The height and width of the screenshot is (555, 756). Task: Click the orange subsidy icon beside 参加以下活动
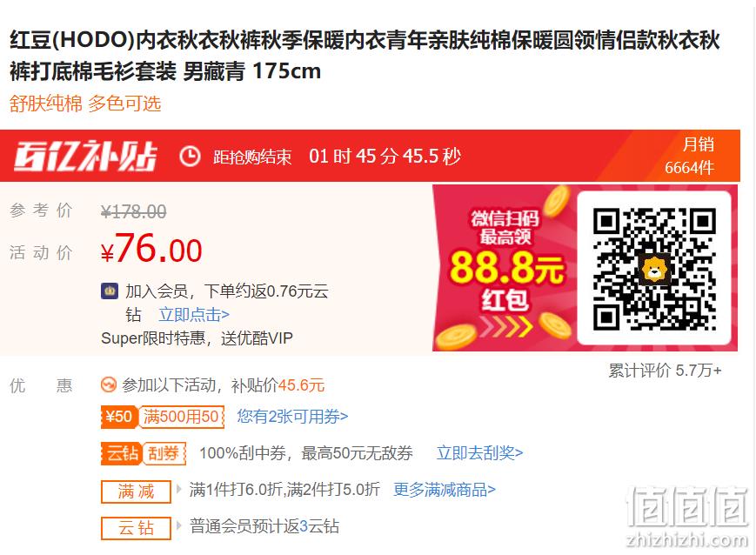click(x=109, y=385)
